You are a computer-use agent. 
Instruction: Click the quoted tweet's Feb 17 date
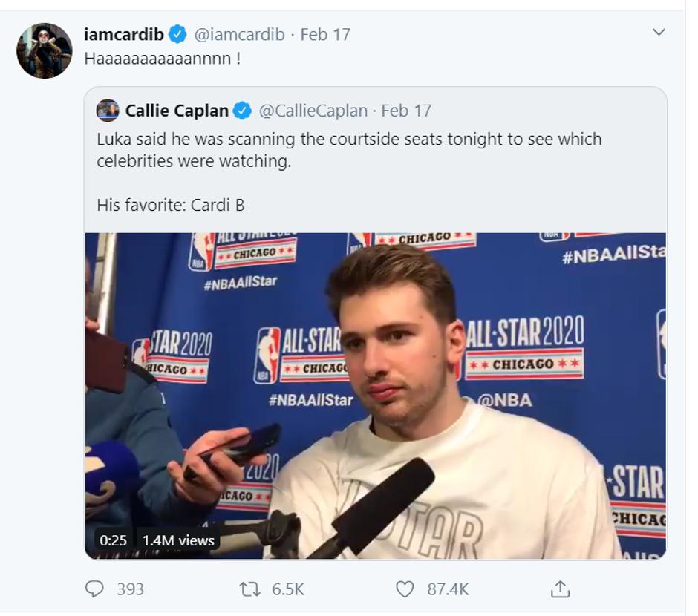tap(406, 111)
